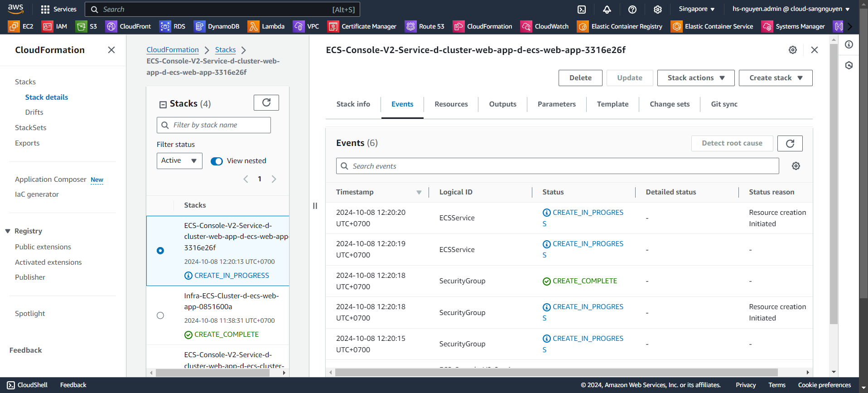The width and height of the screenshot is (868, 393).
Task: Toggle the View nested switch
Action: [x=217, y=161]
